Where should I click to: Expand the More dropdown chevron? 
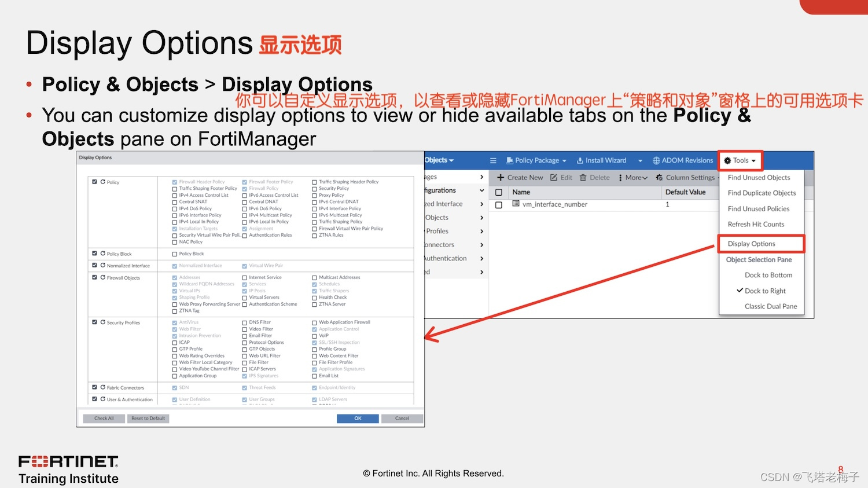click(645, 178)
